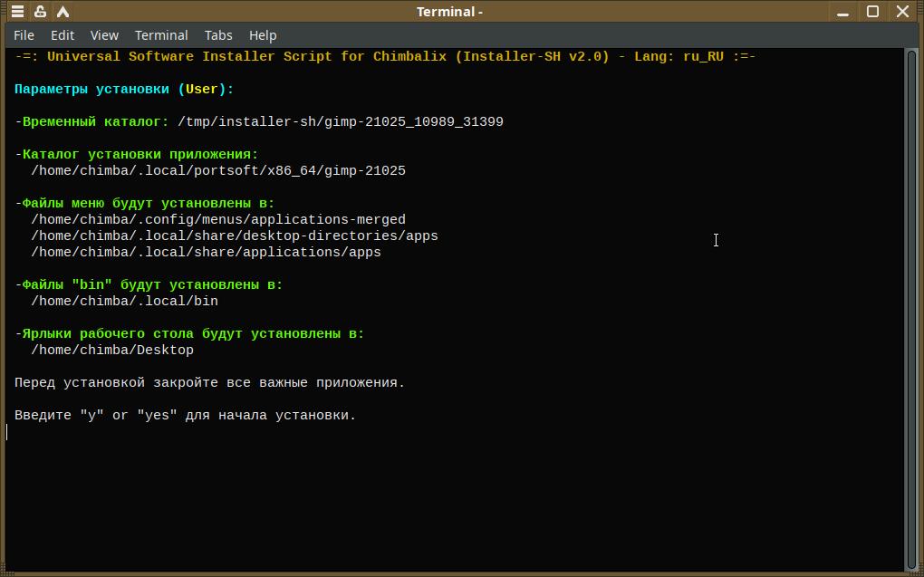Click the pin/stick window icon
924x577 pixels.
tap(40, 11)
